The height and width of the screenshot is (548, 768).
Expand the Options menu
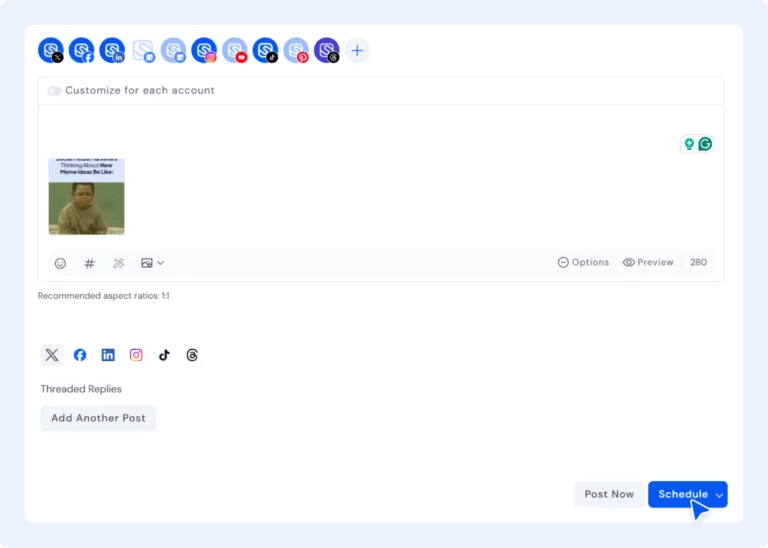(583, 262)
